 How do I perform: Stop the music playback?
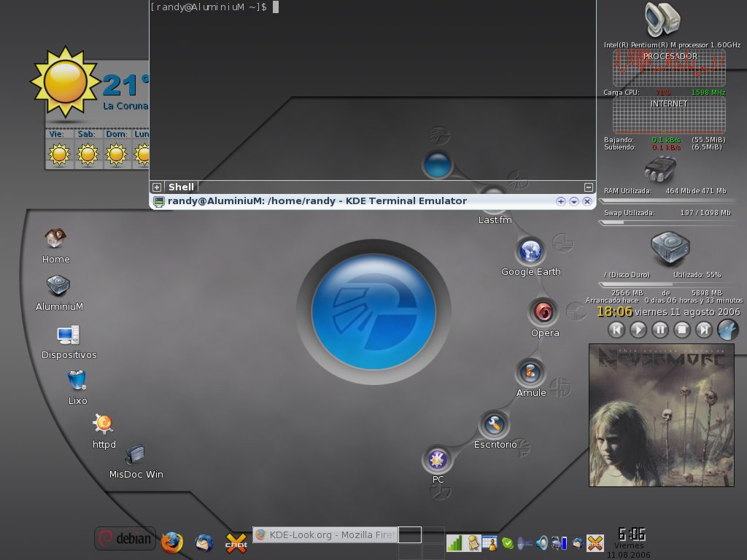682,330
